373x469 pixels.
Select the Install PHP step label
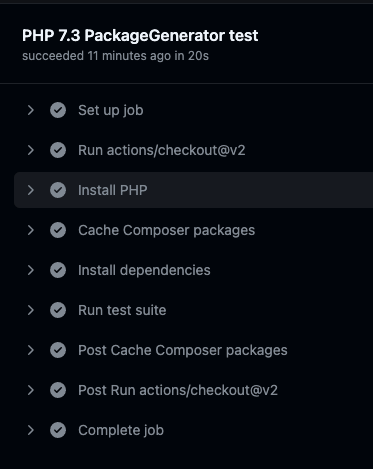coord(113,190)
